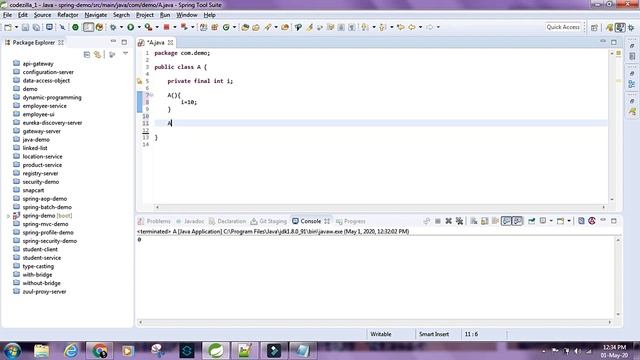
Task: Click the Back navigation arrow icon
Action: [x=412, y=27]
